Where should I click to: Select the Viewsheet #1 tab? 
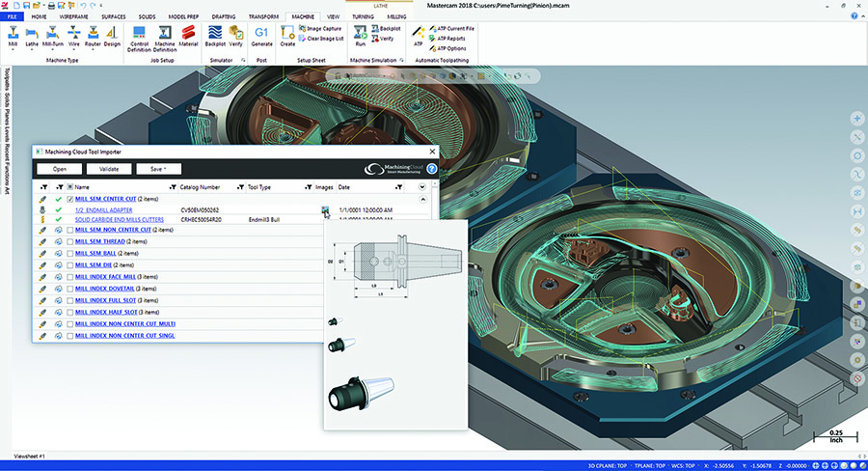point(29,456)
